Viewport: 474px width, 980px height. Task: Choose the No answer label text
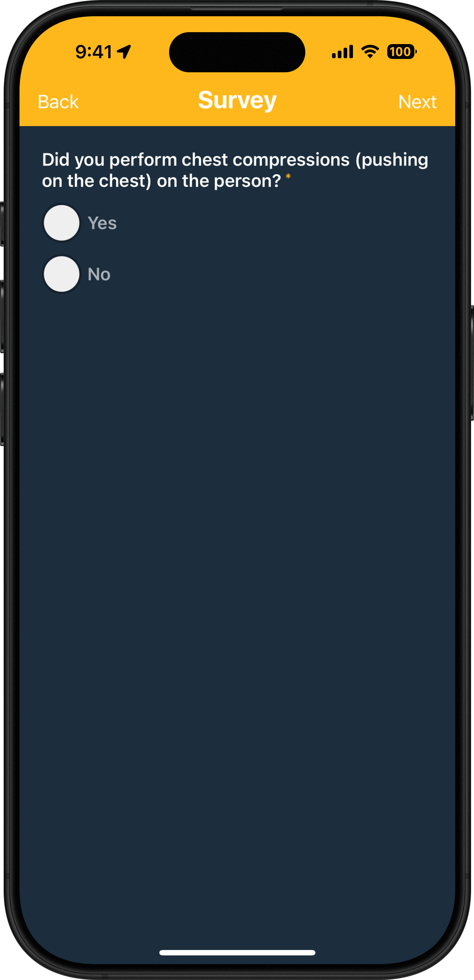click(99, 274)
